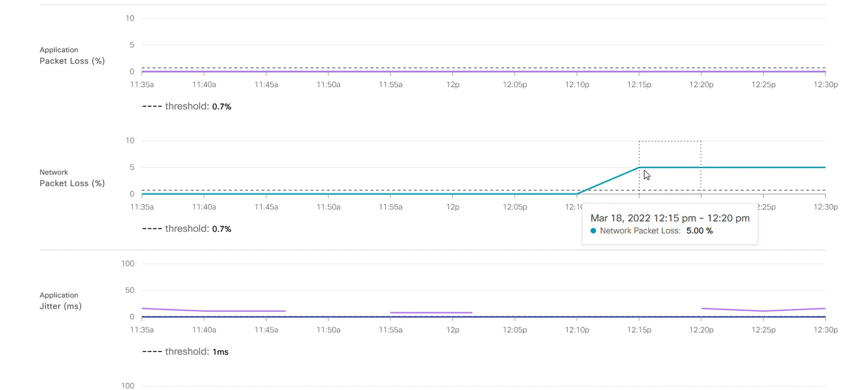Viewport: 868px width, 390px height.
Task: Click 11:50a tick on Network Packet Loss axis
Action: point(328,207)
